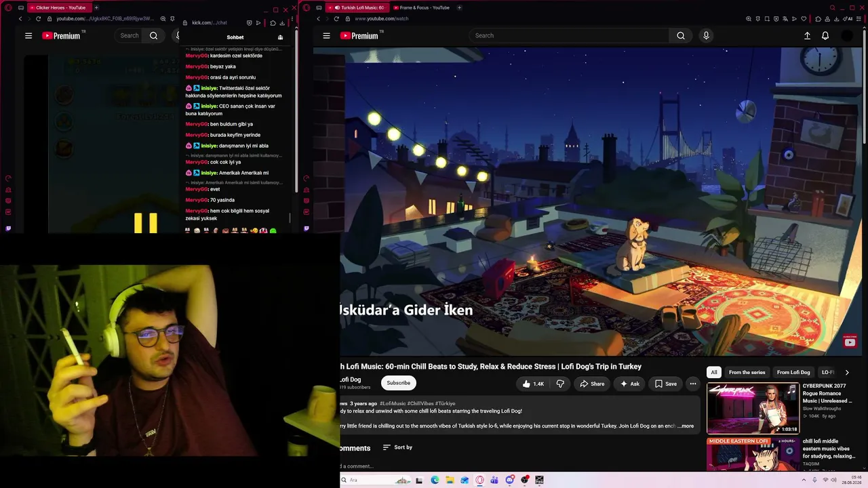868x488 pixels.
Task: Open YouTube notifications bell
Action: click(x=825, y=35)
